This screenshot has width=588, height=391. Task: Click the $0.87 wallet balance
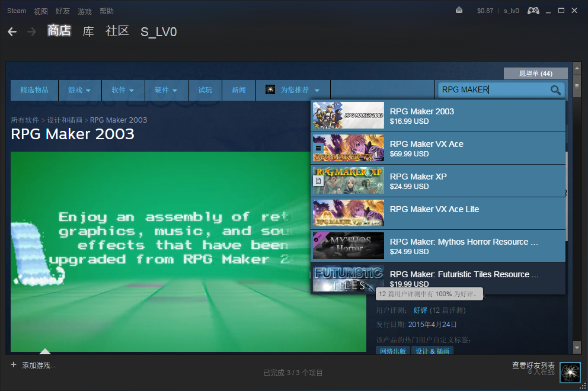tap(485, 11)
